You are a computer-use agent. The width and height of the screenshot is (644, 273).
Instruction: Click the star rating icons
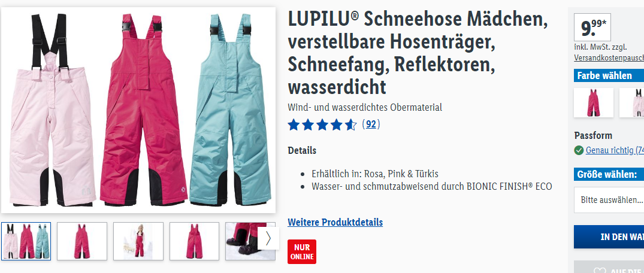coord(322,125)
